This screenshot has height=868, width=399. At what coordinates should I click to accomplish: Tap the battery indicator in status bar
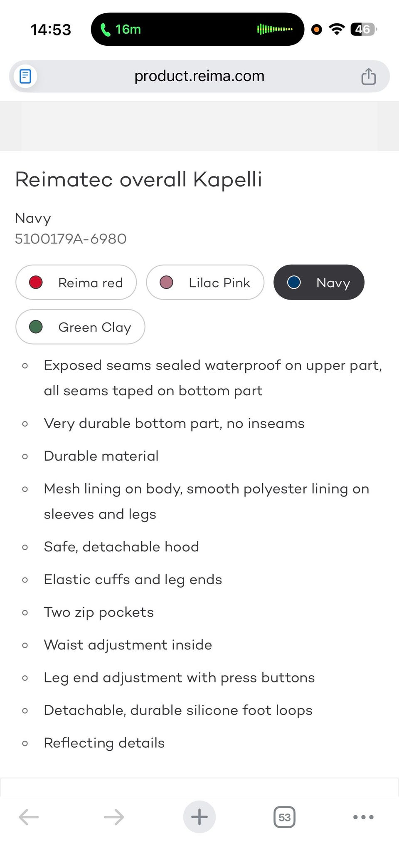363,30
